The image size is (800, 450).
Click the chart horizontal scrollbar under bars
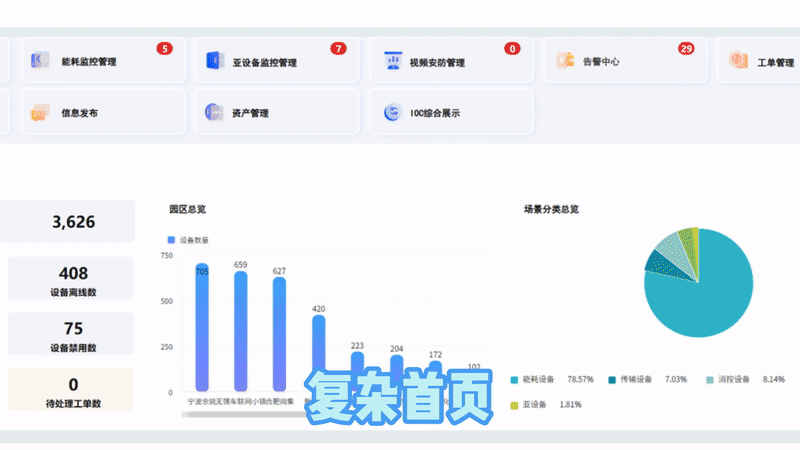245,415
